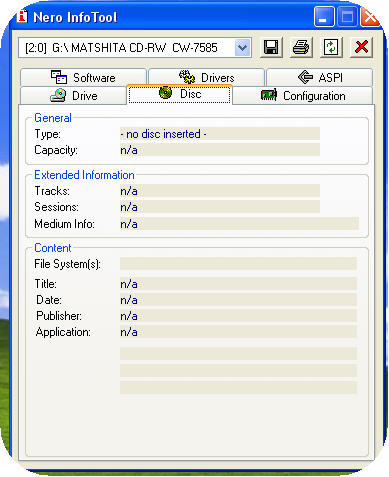
Task: Click the Capacity value field
Action: coord(220,150)
